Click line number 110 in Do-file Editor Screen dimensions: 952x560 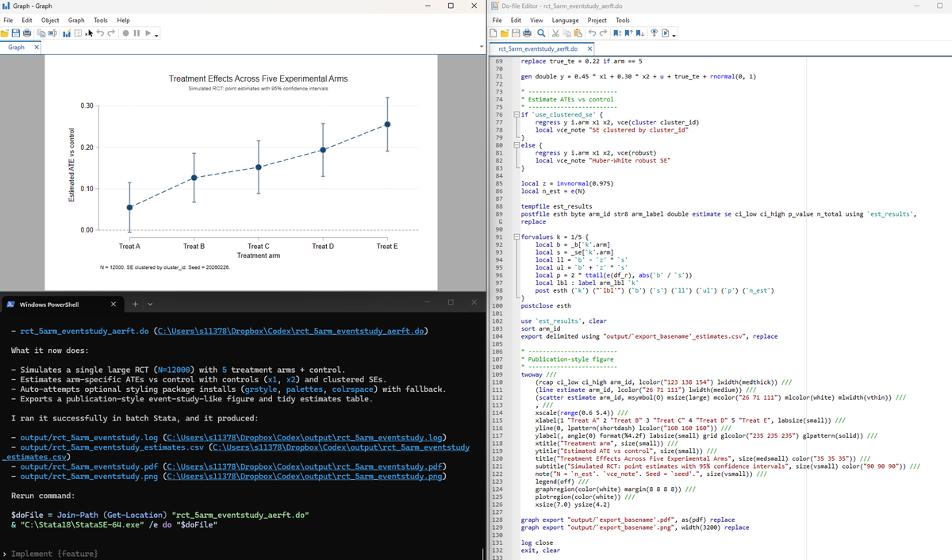(x=498, y=383)
